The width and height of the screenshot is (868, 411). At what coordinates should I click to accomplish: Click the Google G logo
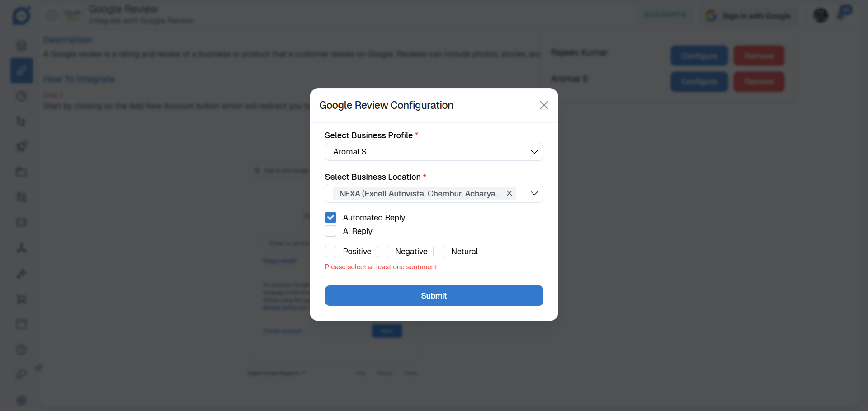coord(712,16)
